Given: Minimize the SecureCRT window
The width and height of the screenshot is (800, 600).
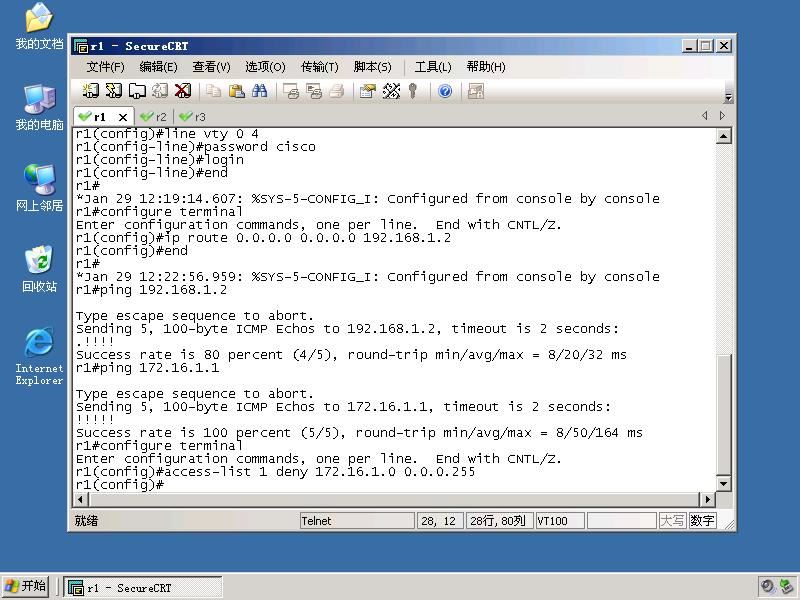Looking at the screenshot, I should tap(689, 46).
